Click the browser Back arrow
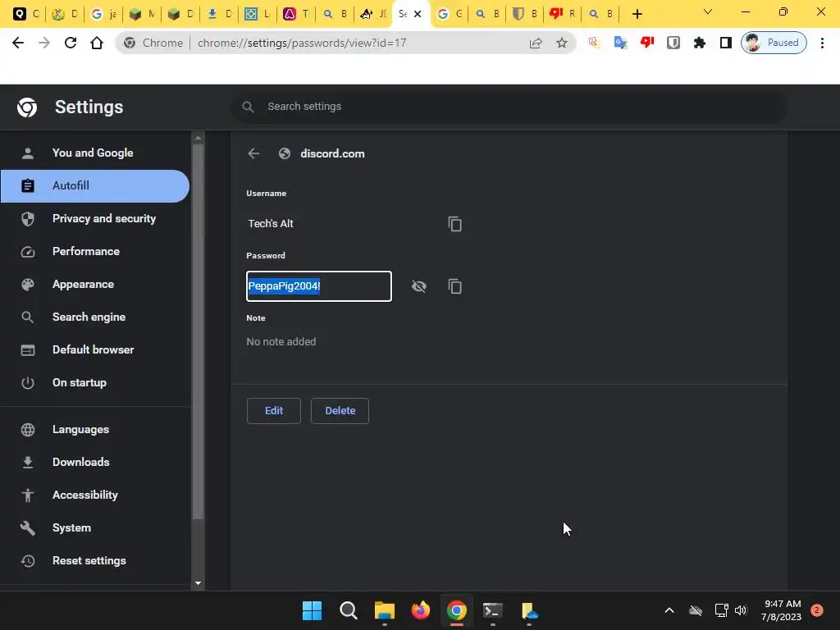840x630 pixels. [18, 43]
